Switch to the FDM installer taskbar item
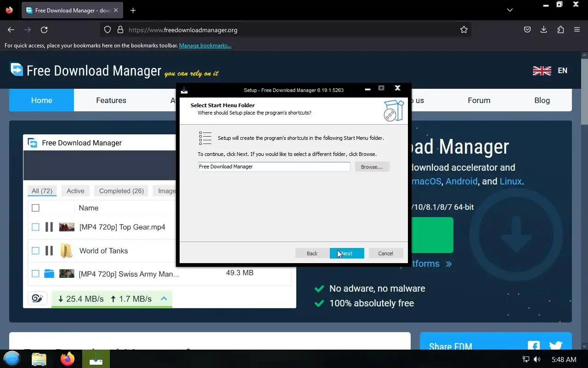This screenshot has width=588, height=368. pyautogui.click(x=96, y=359)
